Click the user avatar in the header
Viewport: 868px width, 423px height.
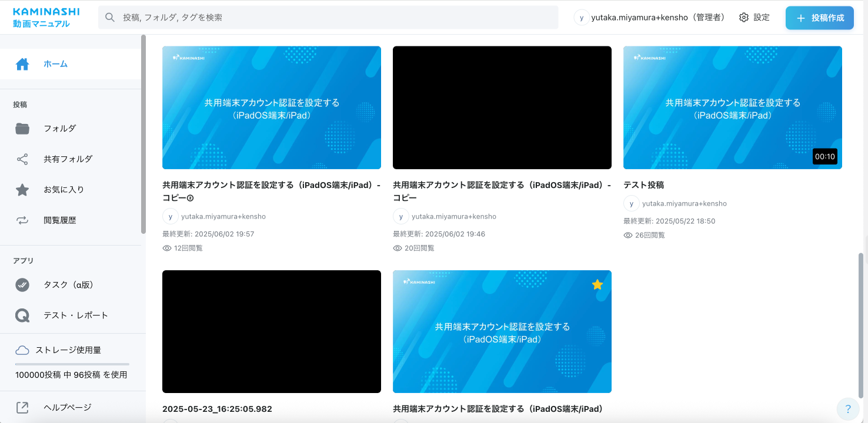582,18
